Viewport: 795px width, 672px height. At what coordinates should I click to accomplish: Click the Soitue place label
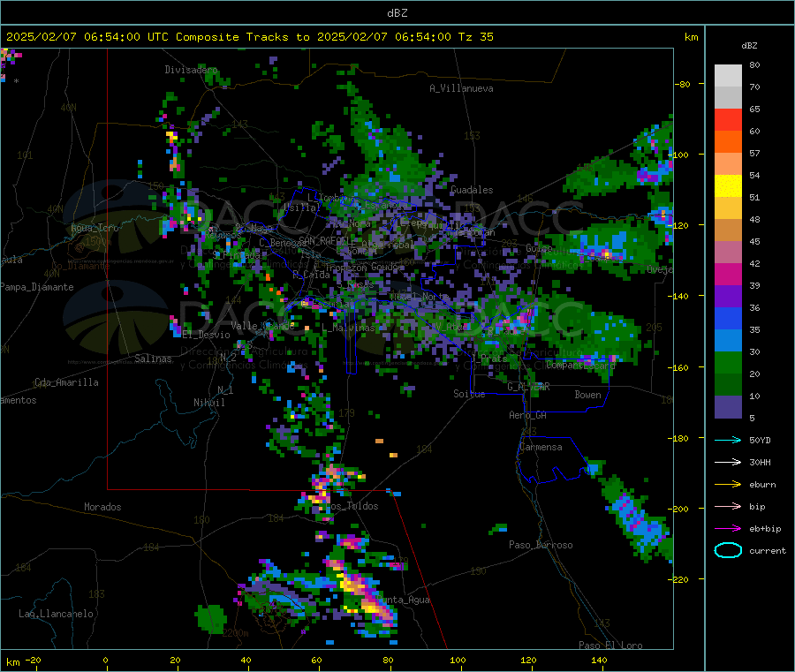coord(469,394)
